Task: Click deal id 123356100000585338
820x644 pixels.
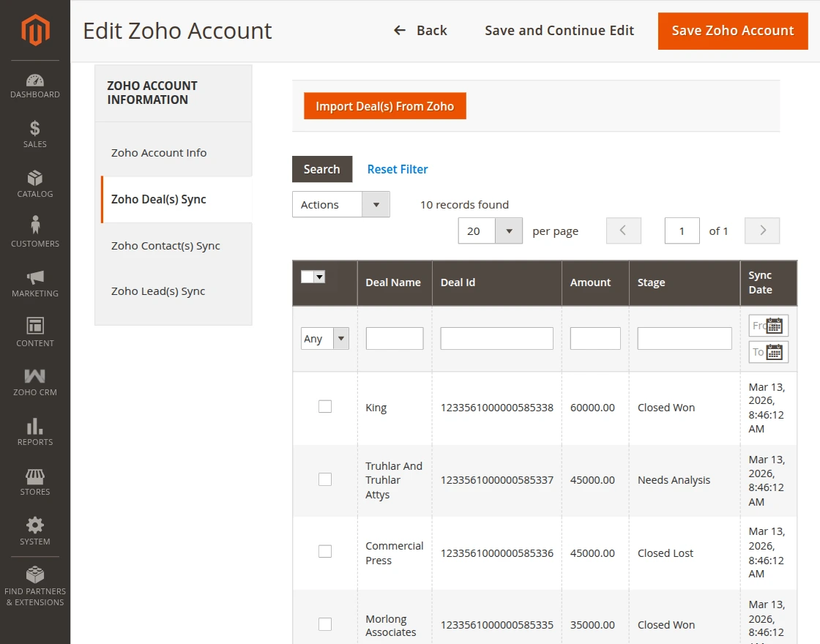Action: tap(496, 408)
